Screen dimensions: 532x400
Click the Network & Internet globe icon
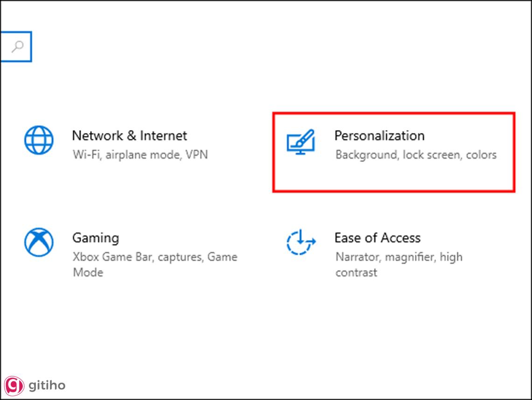(x=39, y=140)
